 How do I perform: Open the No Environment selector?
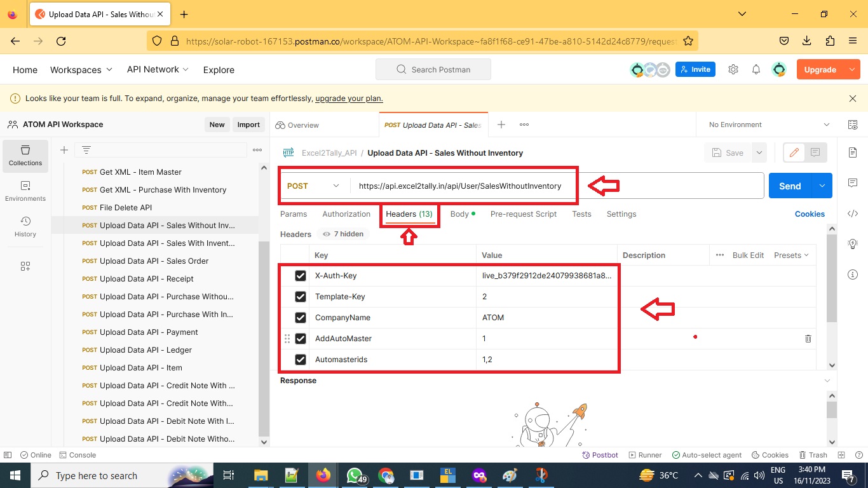pos(770,125)
